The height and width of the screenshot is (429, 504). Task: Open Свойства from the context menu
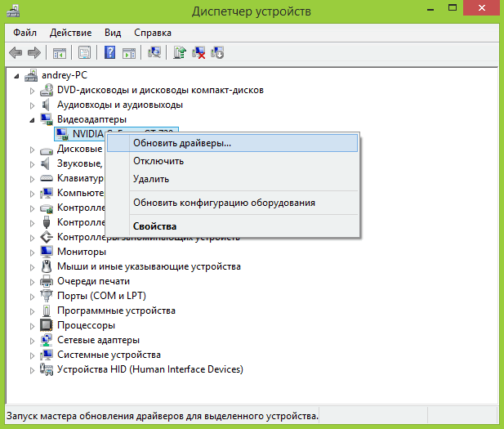(x=154, y=226)
